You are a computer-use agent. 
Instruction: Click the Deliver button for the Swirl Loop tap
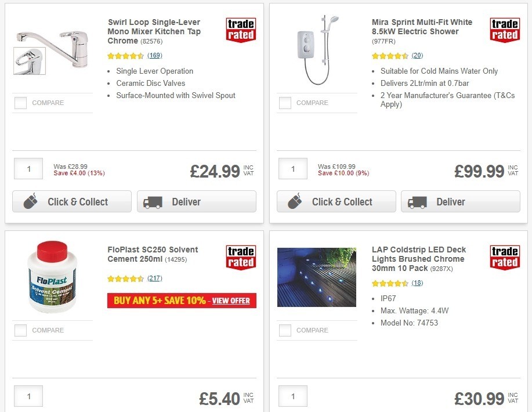(196, 201)
